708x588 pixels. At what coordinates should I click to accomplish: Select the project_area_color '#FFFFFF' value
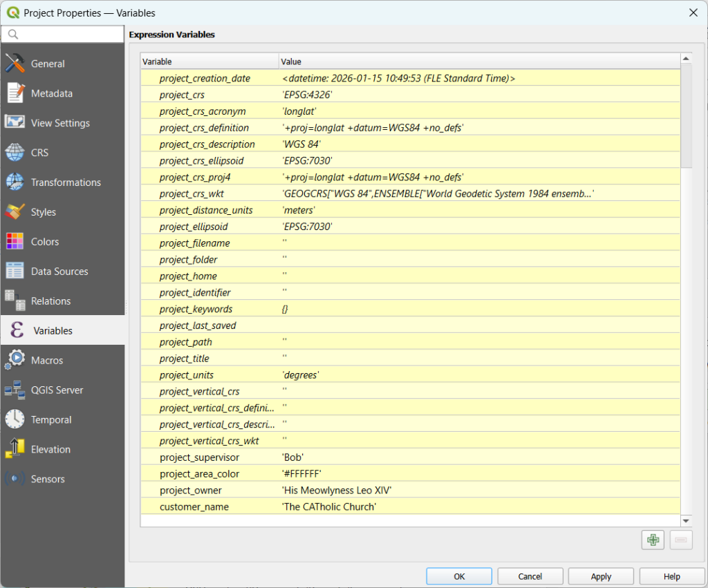(302, 474)
